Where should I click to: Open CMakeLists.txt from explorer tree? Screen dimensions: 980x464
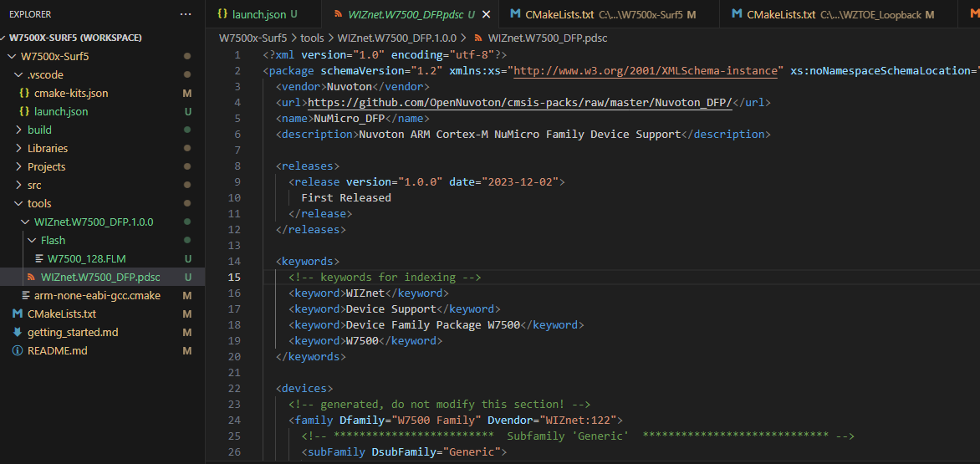(62, 314)
